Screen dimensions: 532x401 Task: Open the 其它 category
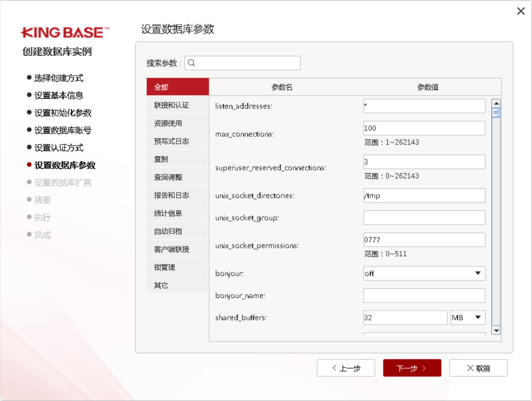point(177,285)
